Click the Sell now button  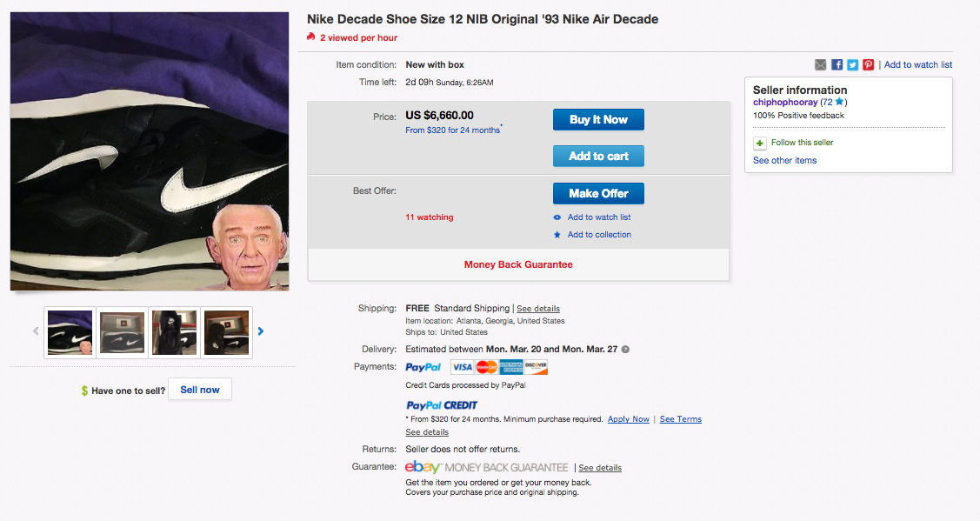click(200, 390)
